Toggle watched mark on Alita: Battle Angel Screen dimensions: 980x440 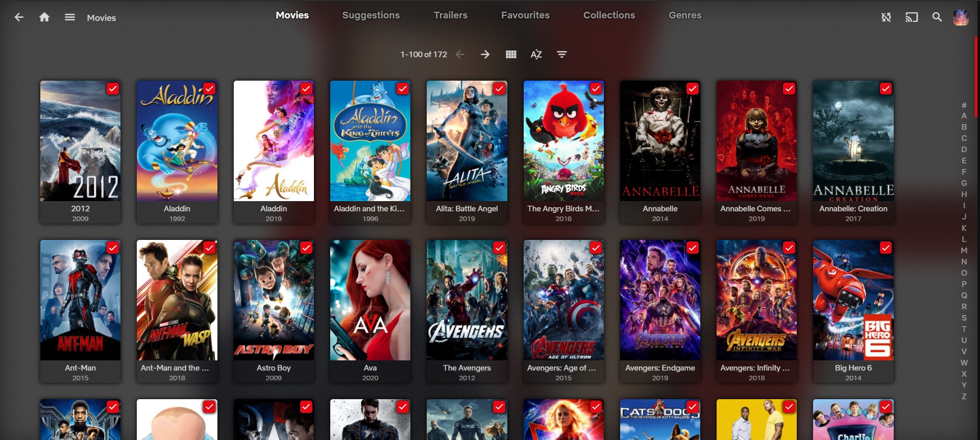(x=499, y=89)
